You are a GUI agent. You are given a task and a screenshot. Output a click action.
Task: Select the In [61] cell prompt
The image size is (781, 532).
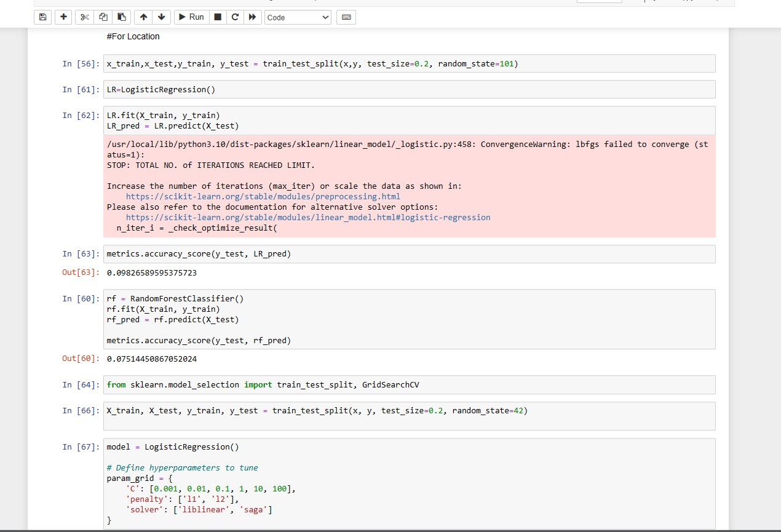point(81,90)
